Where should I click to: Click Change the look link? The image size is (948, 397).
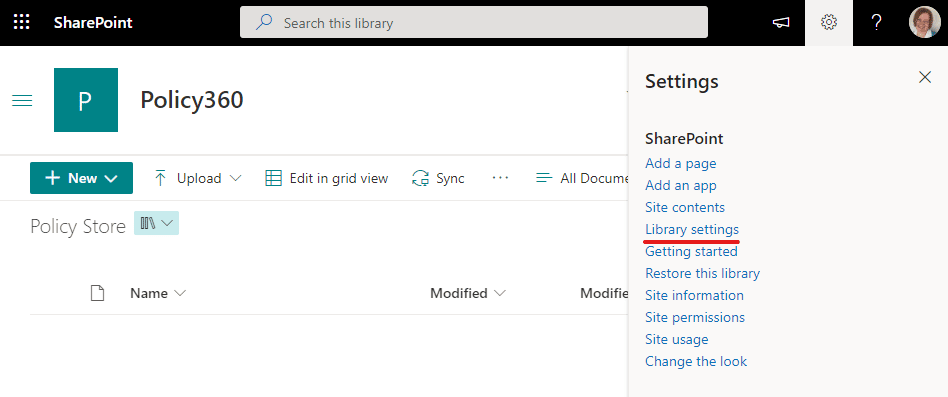696,361
